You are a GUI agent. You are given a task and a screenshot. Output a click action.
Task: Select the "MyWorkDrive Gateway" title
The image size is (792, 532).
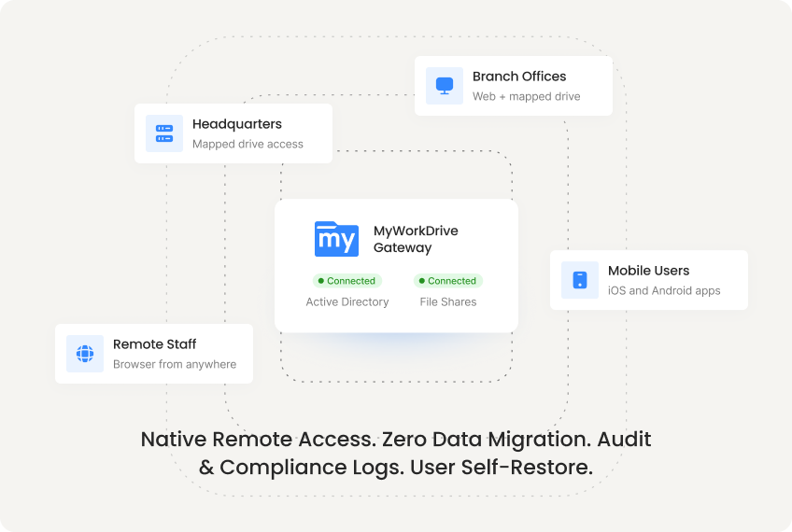pos(416,239)
